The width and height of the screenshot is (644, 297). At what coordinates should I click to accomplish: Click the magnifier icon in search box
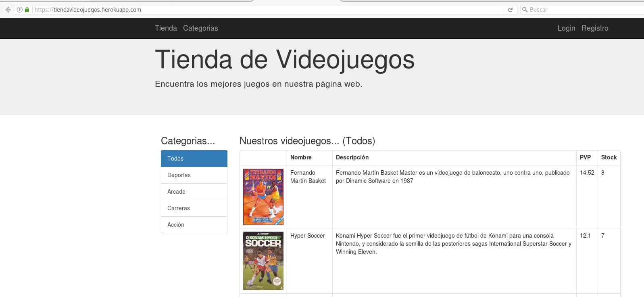(525, 10)
